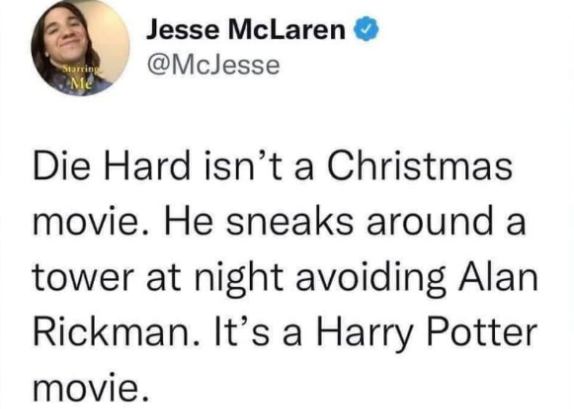574x409 pixels.
Task: Click the word 'He' in tweet
Action: click(189, 221)
